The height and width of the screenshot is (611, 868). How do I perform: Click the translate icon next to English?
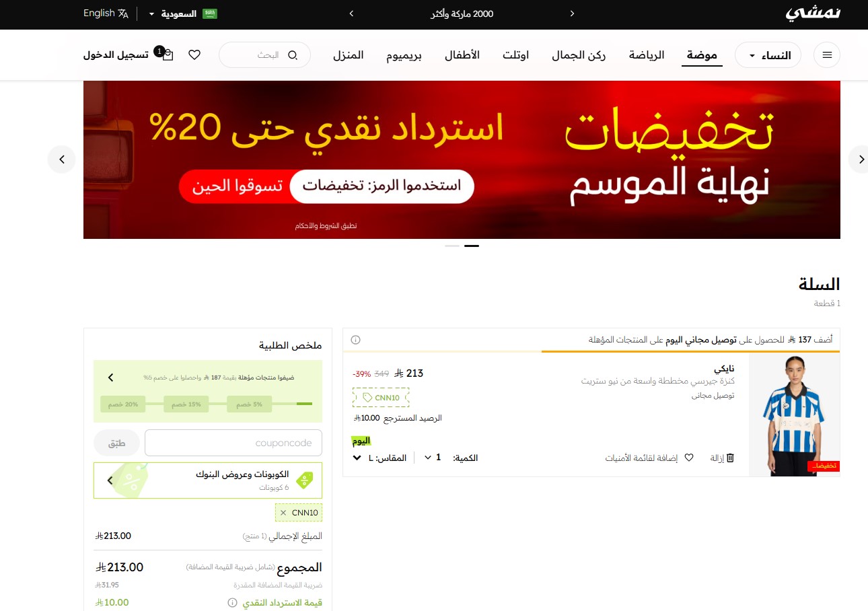(123, 13)
